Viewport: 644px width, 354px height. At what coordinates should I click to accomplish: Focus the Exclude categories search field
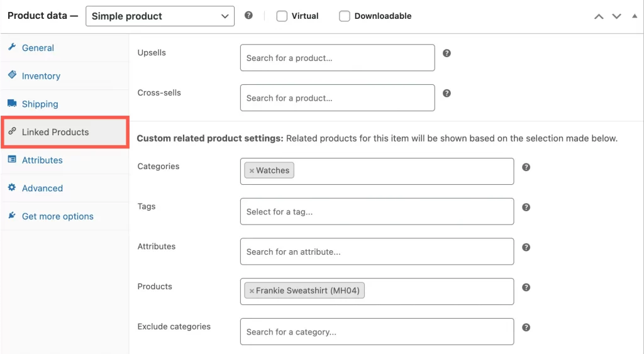[377, 331]
